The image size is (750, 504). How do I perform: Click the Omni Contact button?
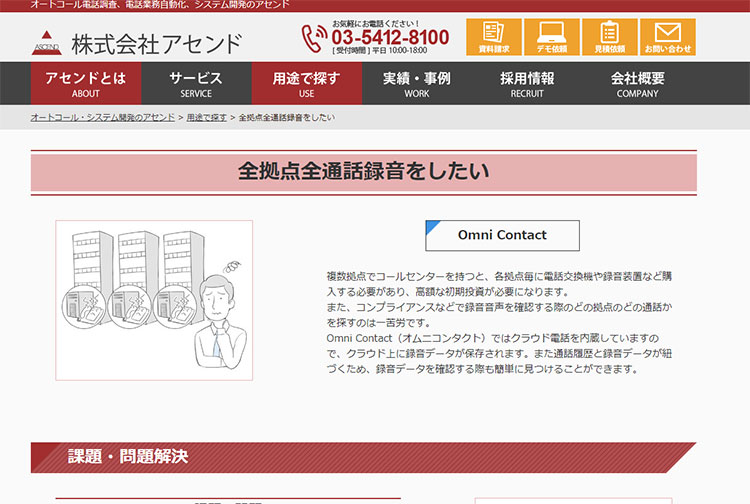(502, 235)
